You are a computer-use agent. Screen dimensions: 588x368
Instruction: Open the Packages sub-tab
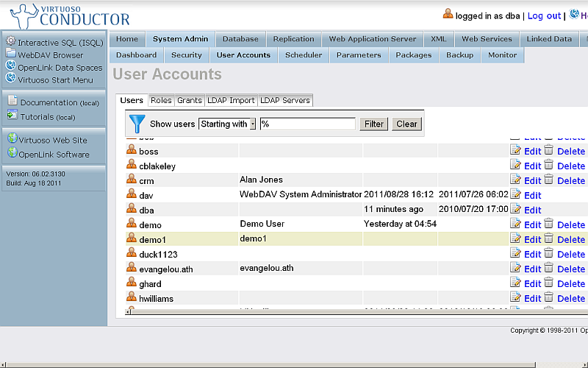414,54
